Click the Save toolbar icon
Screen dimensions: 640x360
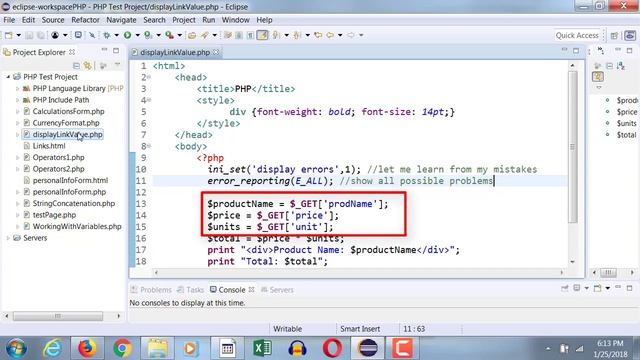pyautogui.click(x=29, y=36)
